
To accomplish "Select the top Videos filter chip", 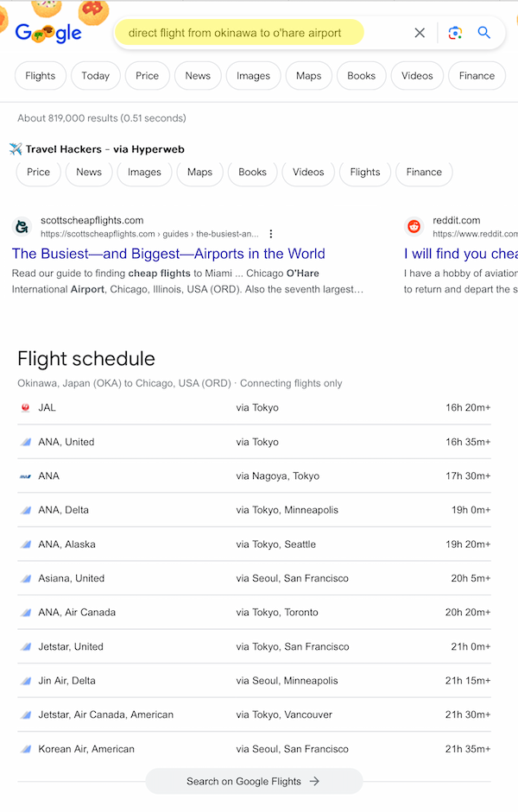I will [417, 76].
